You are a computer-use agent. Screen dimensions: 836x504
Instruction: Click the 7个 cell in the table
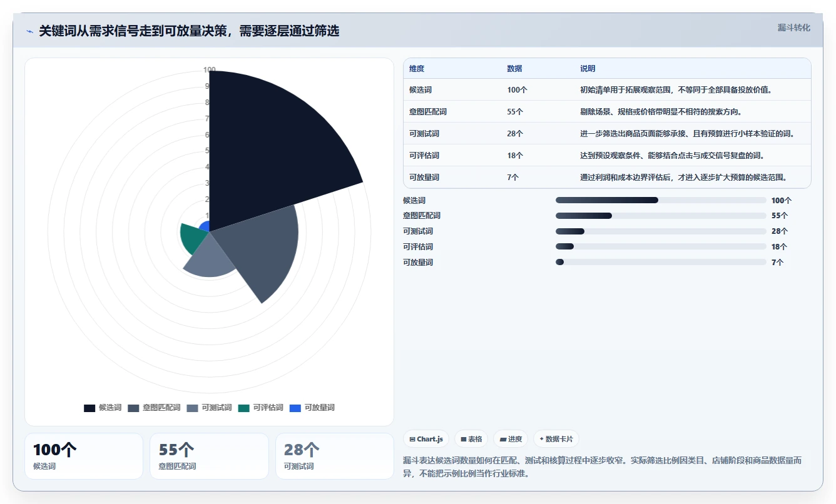(x=513, y=178)
